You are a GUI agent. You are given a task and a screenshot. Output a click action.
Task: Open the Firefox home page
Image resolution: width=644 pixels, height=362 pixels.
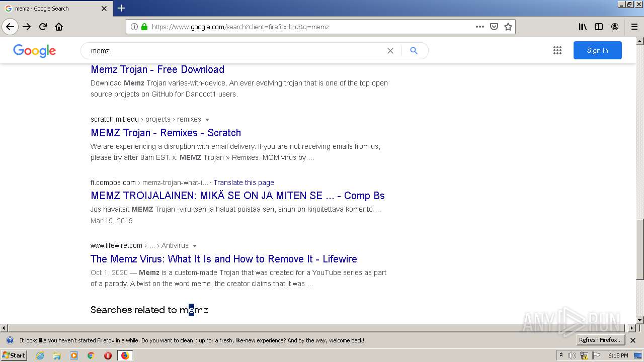(x=59, y=27)
